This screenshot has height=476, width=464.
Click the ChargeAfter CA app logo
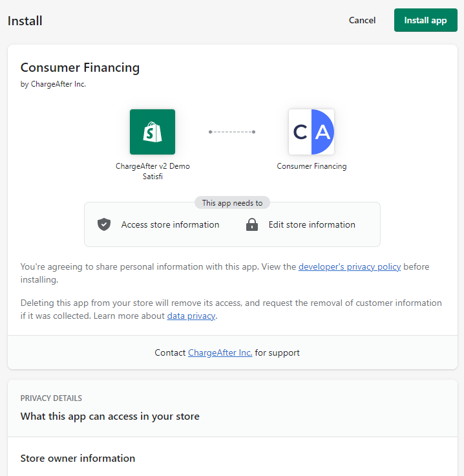pyautogui.click(x=311, y=132)
